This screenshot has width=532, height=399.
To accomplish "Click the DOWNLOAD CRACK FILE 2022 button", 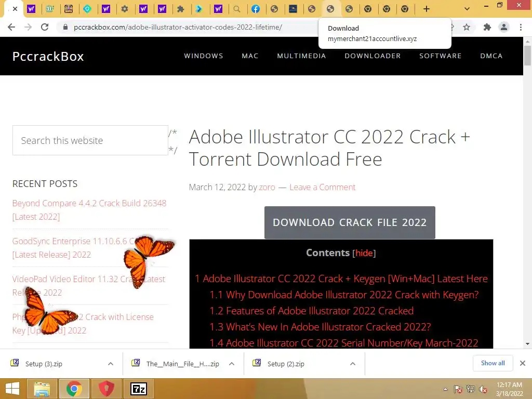I will click(350, 222).
